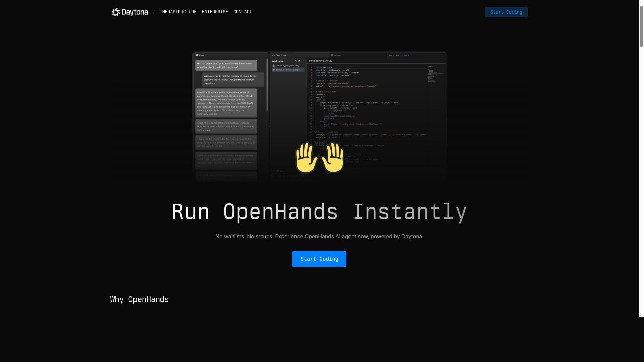Open the ENTERPRISE menu item
644x362 pixels.
(215, 12)
